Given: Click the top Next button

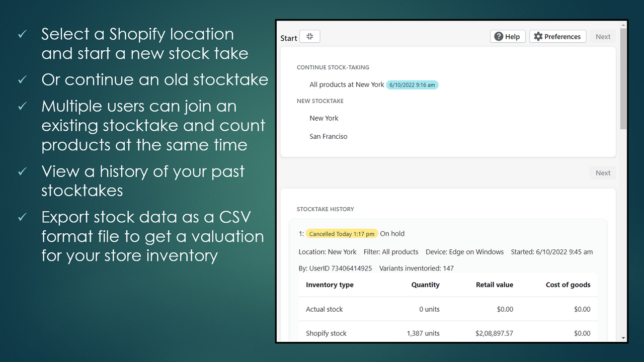Looking at the screenshot, I should pos(603,36).
